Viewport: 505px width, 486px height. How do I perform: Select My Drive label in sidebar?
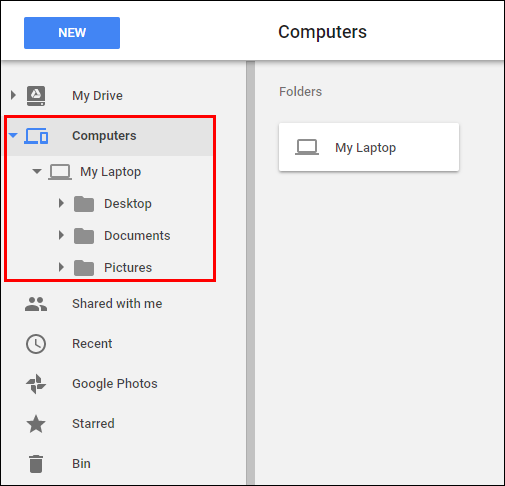click(97, 96)
